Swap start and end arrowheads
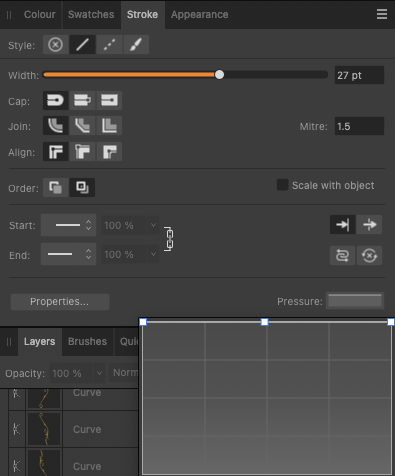 point(343,256)
